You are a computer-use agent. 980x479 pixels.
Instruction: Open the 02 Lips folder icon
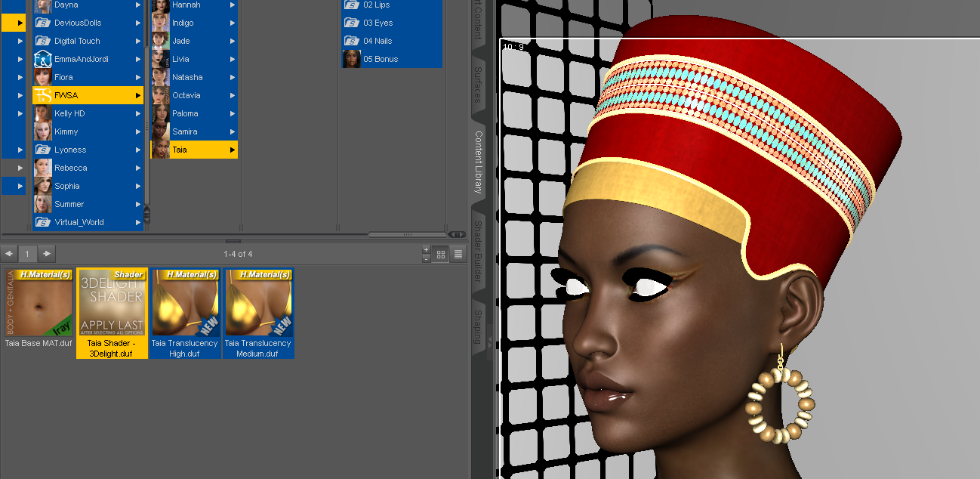click(x=352, y=5)
